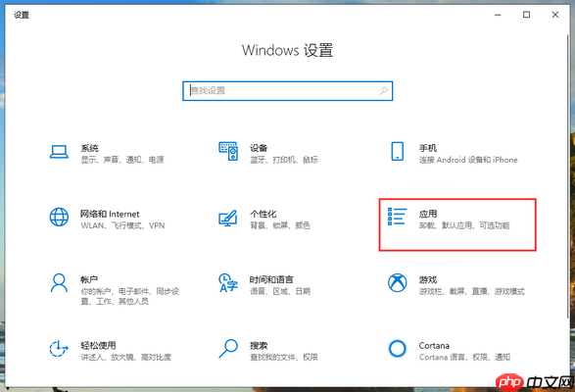Click text WLAN、飞行模式、VPN
Screen dimensions: 575x392
pos(122,225)
